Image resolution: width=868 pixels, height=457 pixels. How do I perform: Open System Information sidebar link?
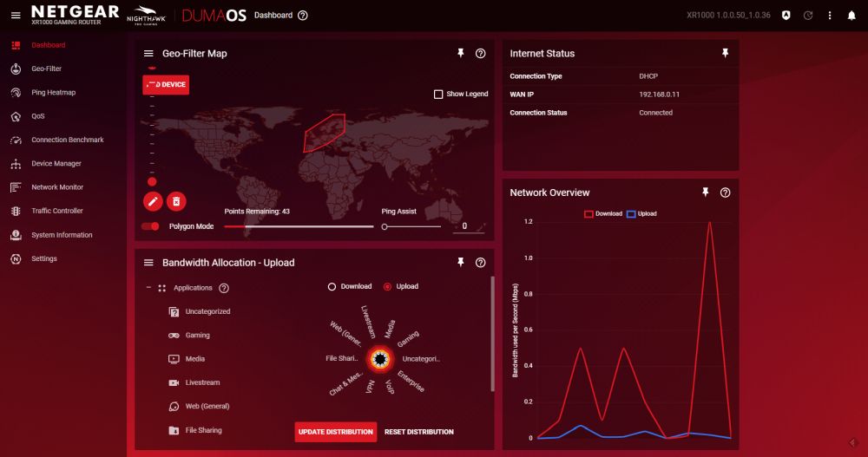pyautogui.click(x=62, y=235)
